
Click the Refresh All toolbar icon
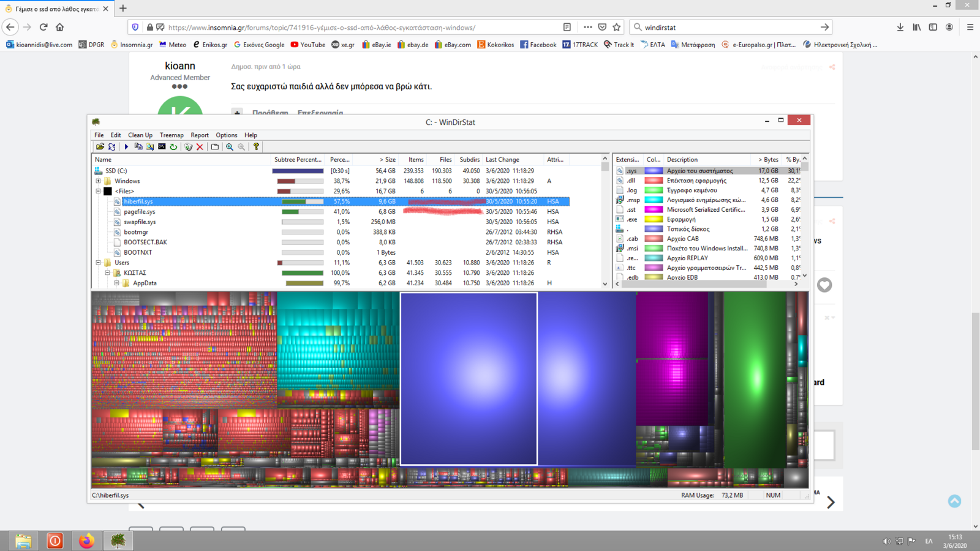point(111,147)
